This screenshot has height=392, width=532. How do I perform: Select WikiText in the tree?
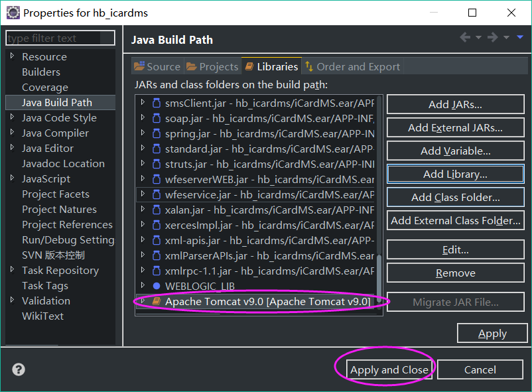pos(42,316)
